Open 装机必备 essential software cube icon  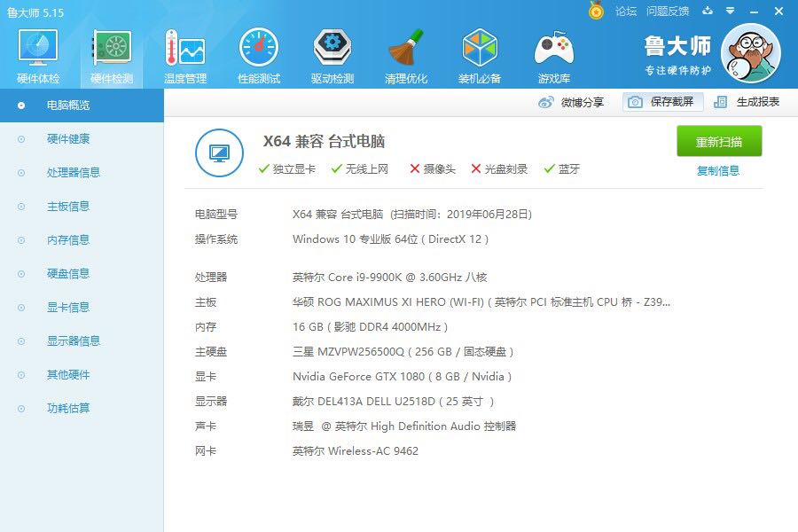click(480, 47)
